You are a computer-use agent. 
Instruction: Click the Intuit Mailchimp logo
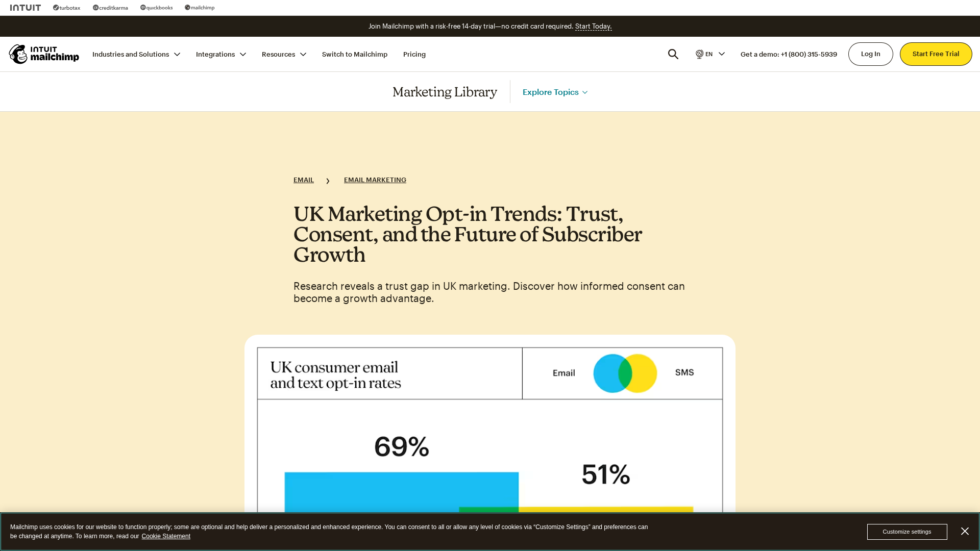44,54
